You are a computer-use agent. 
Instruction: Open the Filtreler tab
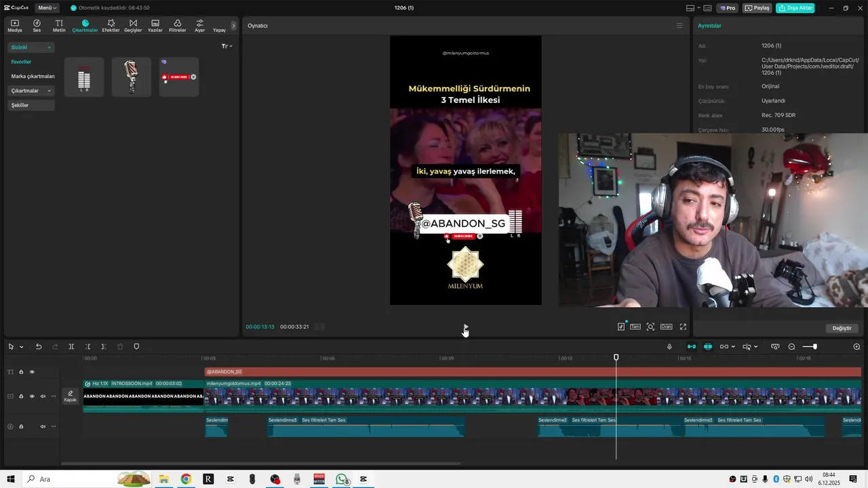[178, 26]
